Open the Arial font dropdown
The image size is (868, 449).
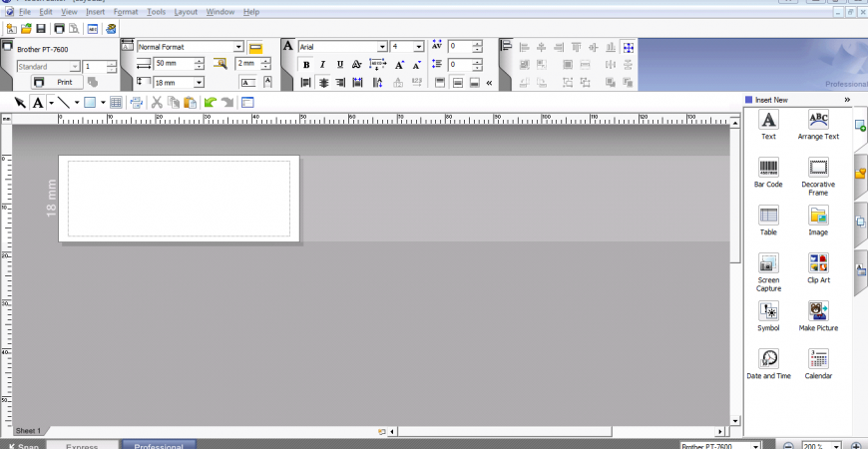tap(382, 47)
